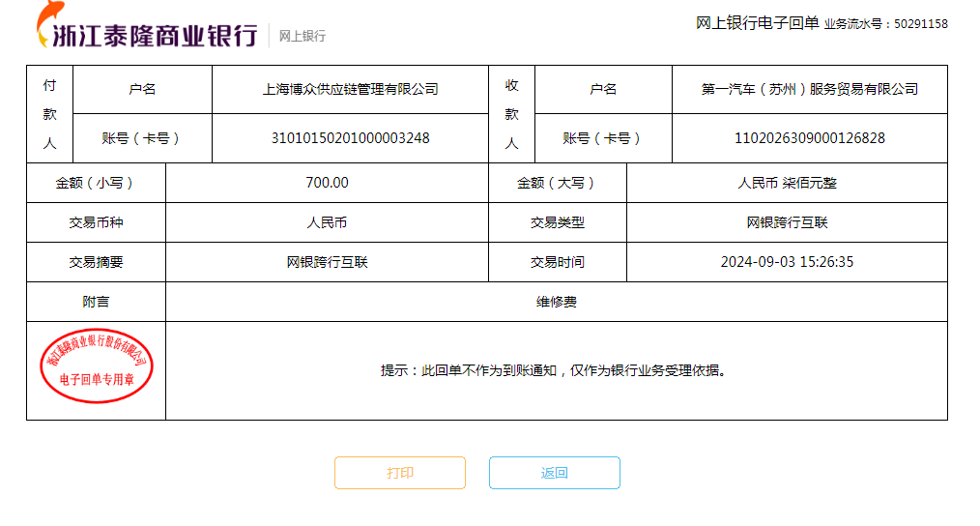The image size is (980, 526).
Task: Click the 附言 label cell
Action: pos(96,302)
